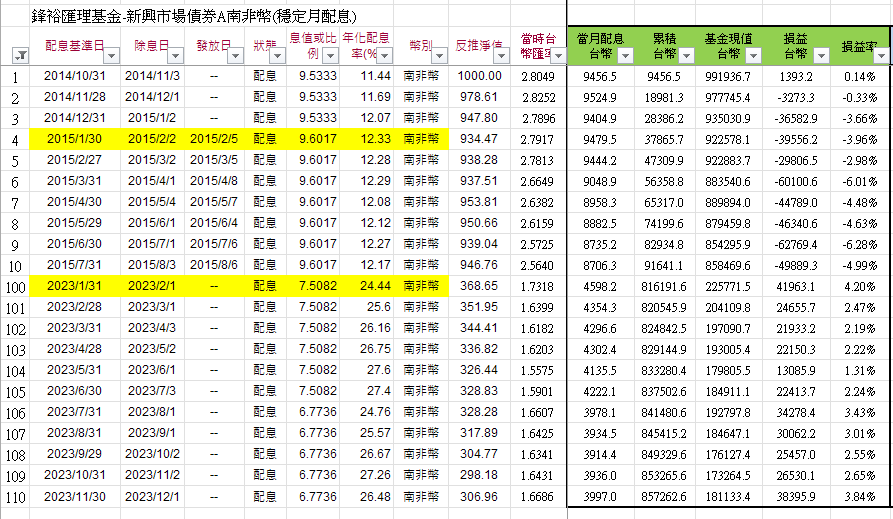
Task: Select the fund value cell 854295.9
Action: (728, 245)
